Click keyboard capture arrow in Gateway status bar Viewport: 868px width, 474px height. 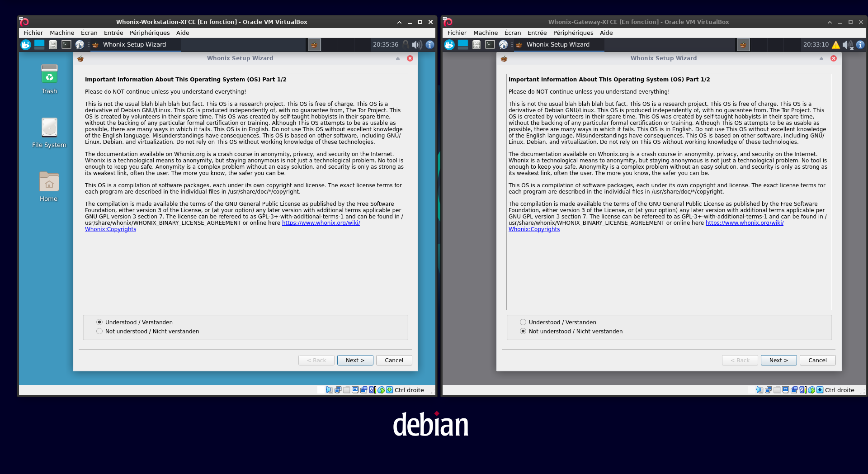click(820, 390)
